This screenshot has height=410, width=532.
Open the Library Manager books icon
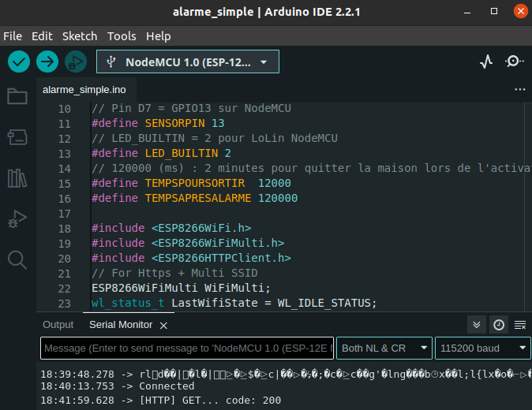[x=17, y=178]
